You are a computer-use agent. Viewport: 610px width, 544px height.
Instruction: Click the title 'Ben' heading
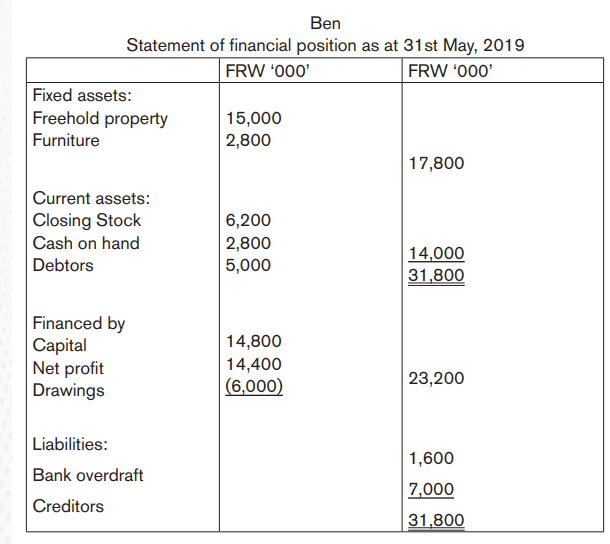tap(325, 23)
